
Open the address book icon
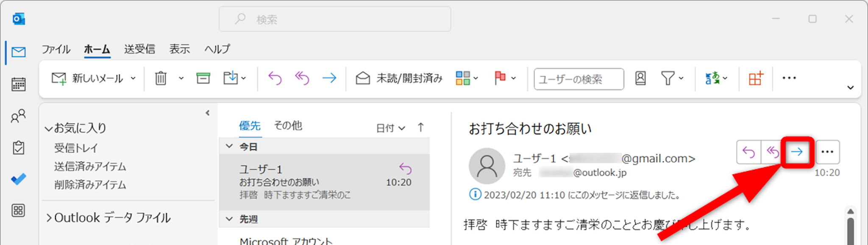tap(640, 78)
